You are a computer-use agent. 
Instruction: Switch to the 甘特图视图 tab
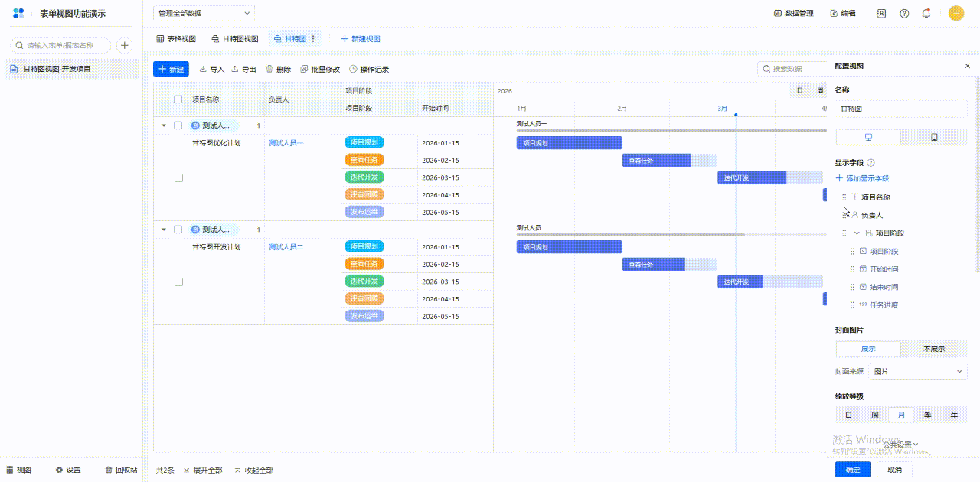[x=235, y=39]
